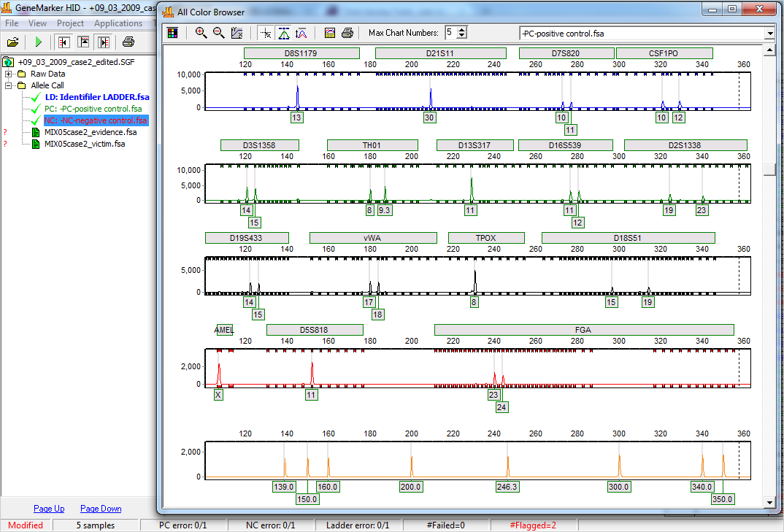Click allele label X under AMEL
Screen dimensions: 784x532
(218, 395)
